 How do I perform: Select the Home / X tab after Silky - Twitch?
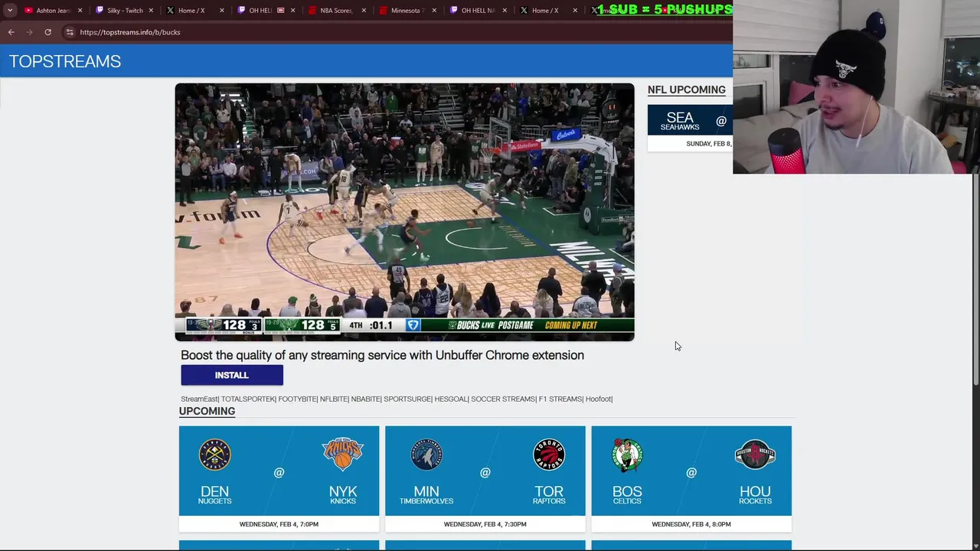[194, 11]
